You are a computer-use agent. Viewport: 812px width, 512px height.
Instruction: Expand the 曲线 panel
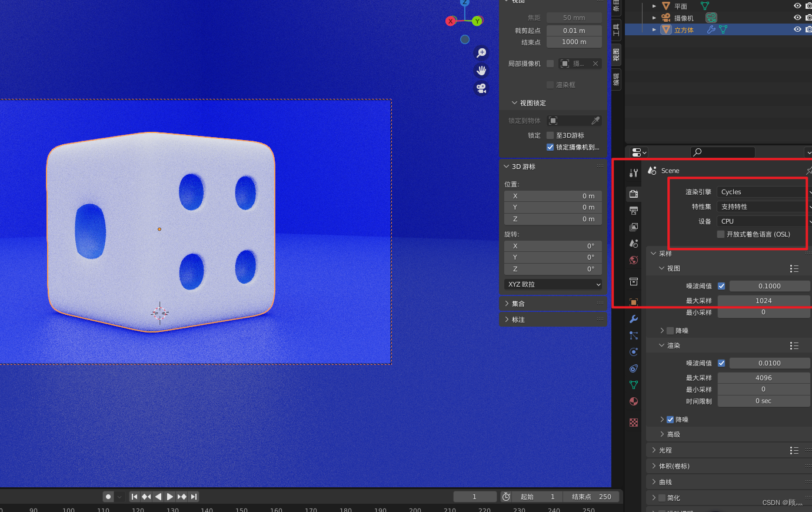(x=654, y=482)
